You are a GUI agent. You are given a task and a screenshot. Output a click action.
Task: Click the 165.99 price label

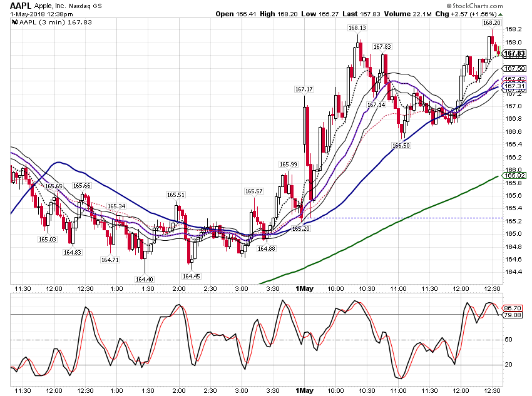(x=288, y=164)
